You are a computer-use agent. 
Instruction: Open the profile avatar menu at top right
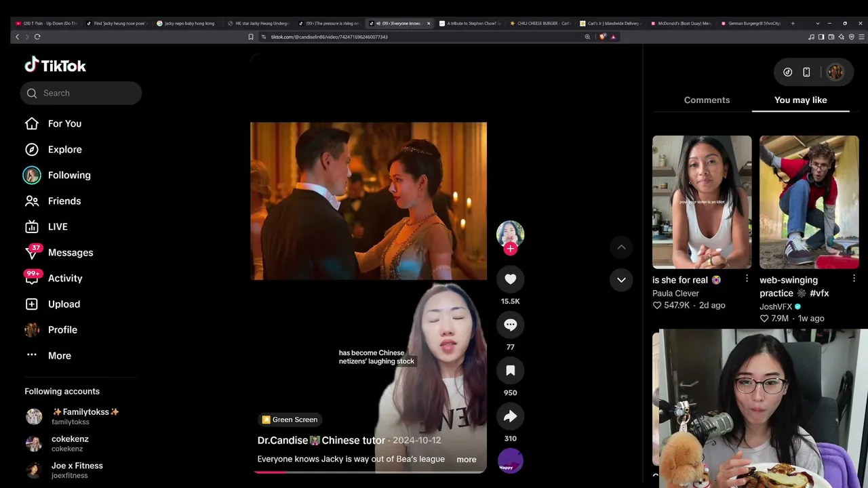(x=835, y=72)
